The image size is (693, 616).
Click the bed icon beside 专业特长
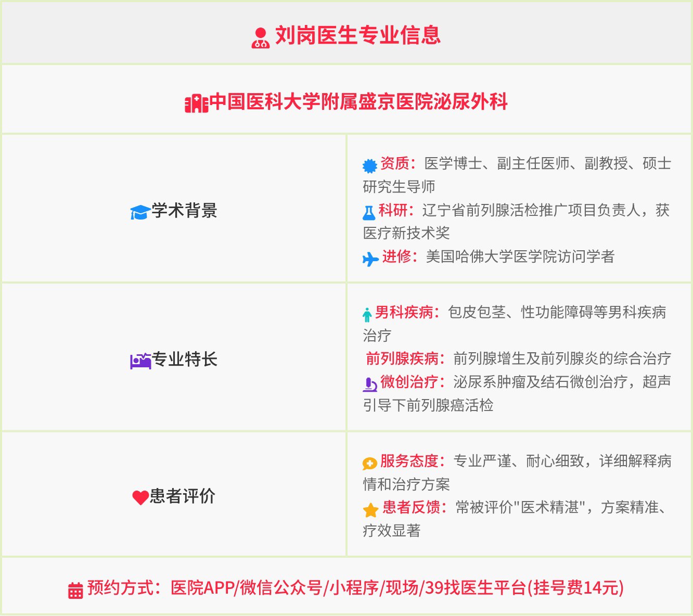pos(140,361)
